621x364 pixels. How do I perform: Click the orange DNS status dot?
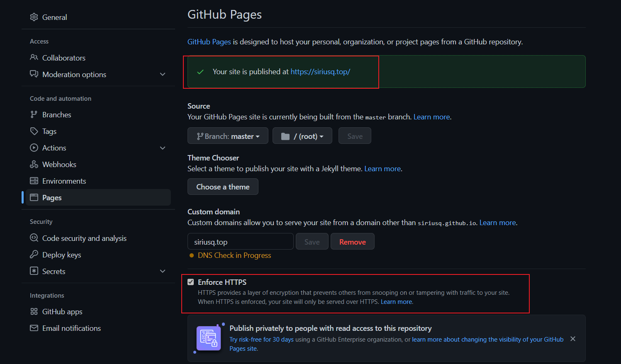click(192, 255)
